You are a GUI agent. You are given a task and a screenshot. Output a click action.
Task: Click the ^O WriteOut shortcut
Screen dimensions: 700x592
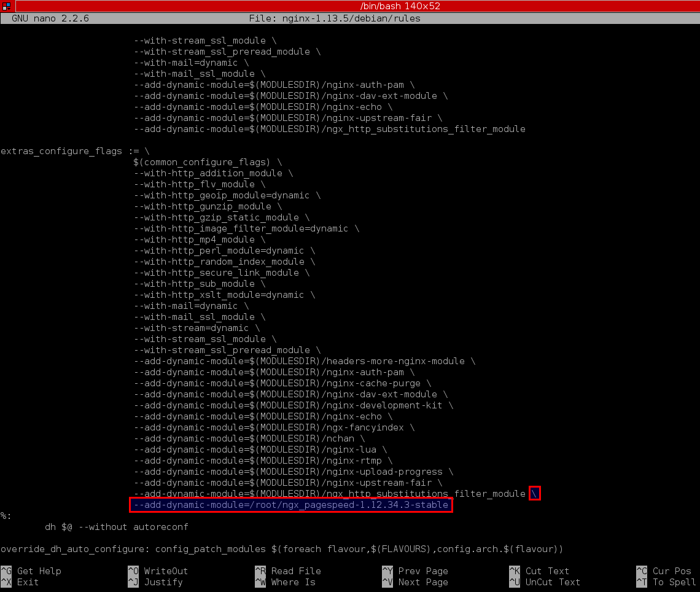point(158,571)
